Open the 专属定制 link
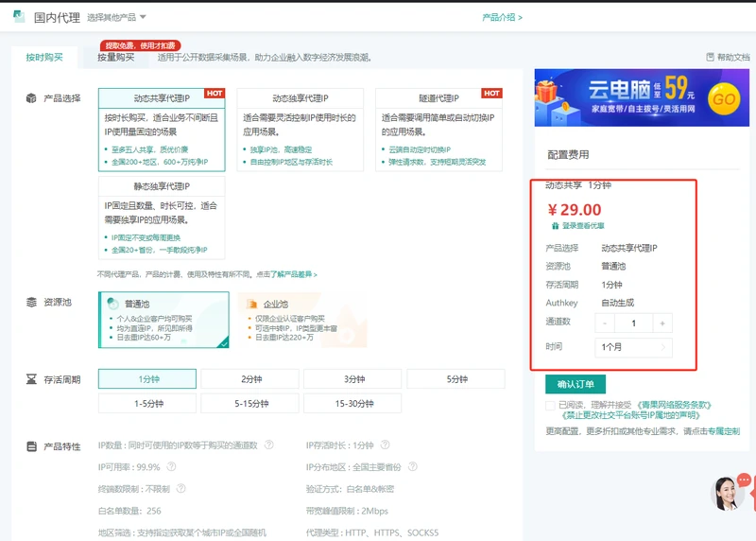The width and height of the screenshot is (756, 541). click(724, 431)
